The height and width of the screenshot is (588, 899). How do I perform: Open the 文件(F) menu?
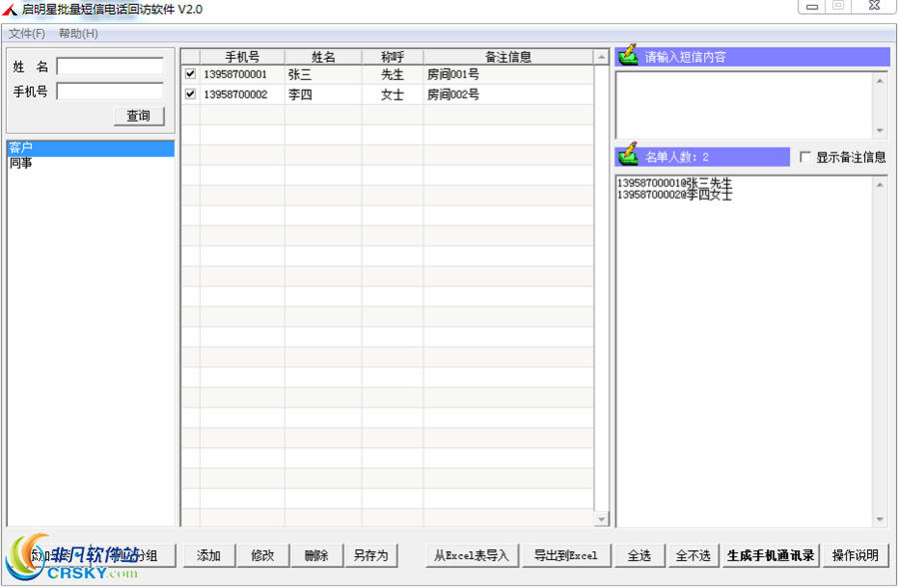26,33
